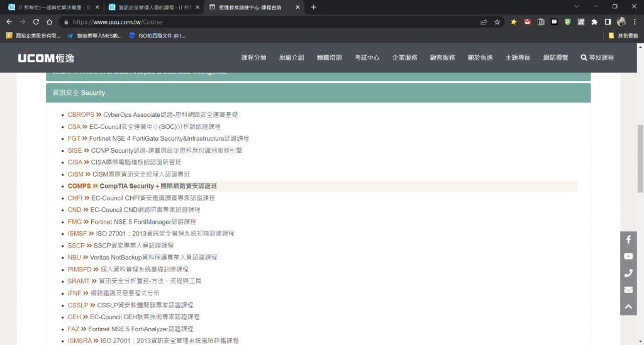
Task: Open the 顧客服務 navigation menu
Action: coord(442,58)
